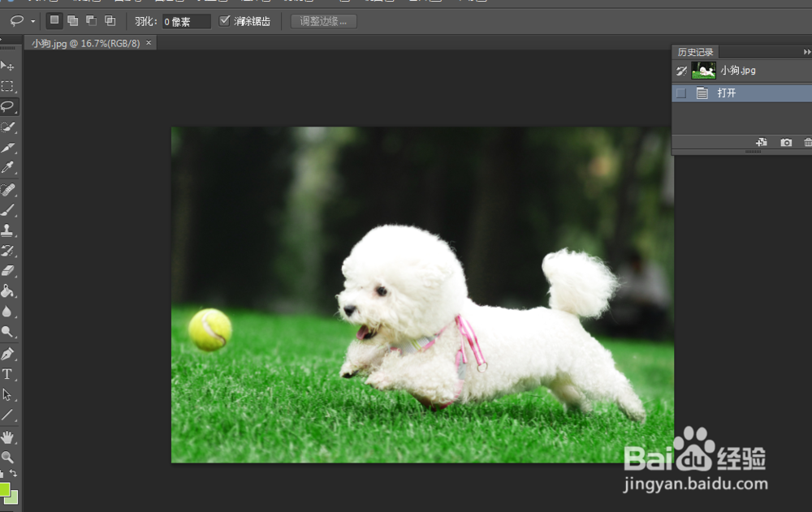This screenshot has height=512, width=812.
Task: Select the Quick Selection tool
Action: [8, 127]
